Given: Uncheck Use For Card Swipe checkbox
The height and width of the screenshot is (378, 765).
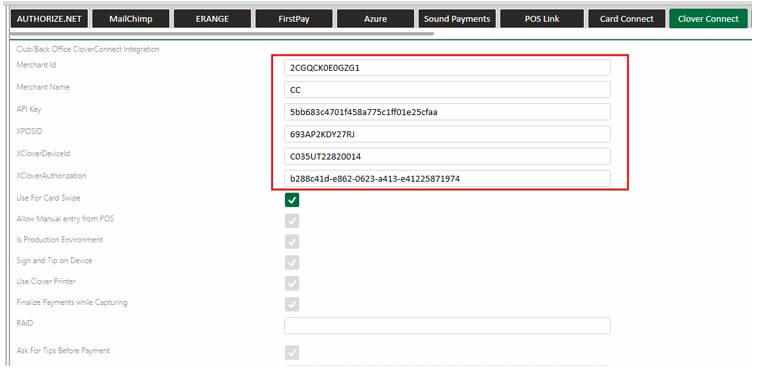Looking at the screenshot, I should coord(292,200).
